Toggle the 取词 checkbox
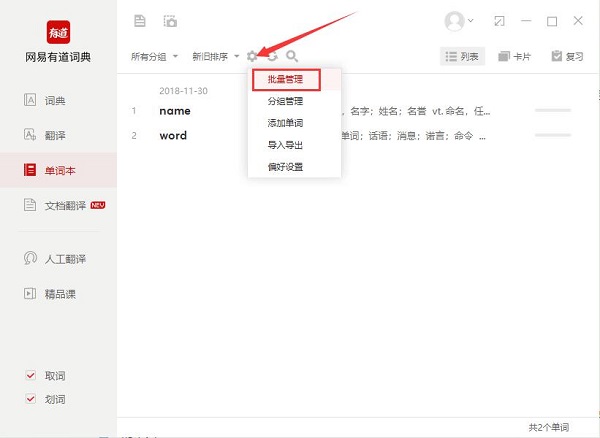Screen dimensions: 600x438 [31, 376]
